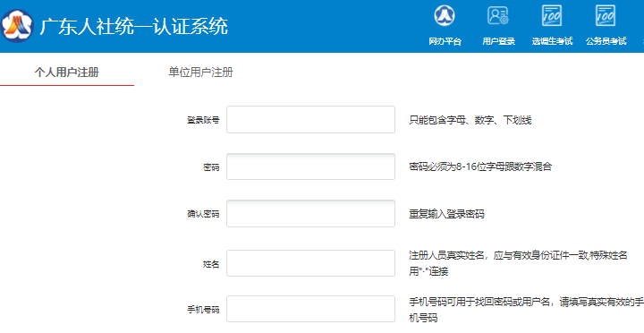Screen dimensions: 644x333
Task: Click the 登录账号 field label
Action: [203, 120]
